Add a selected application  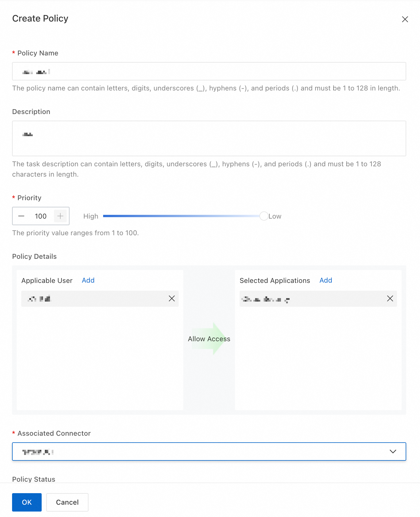point(326,280)
